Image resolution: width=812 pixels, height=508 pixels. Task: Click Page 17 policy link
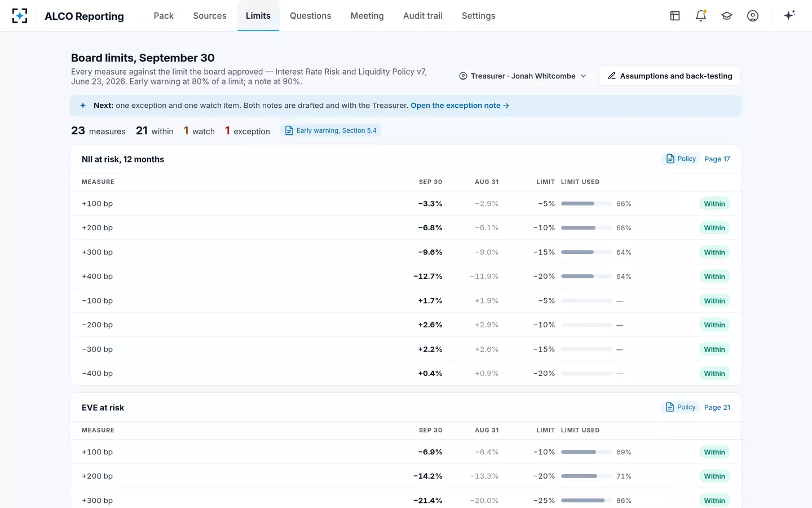click(x=717, y=159)
